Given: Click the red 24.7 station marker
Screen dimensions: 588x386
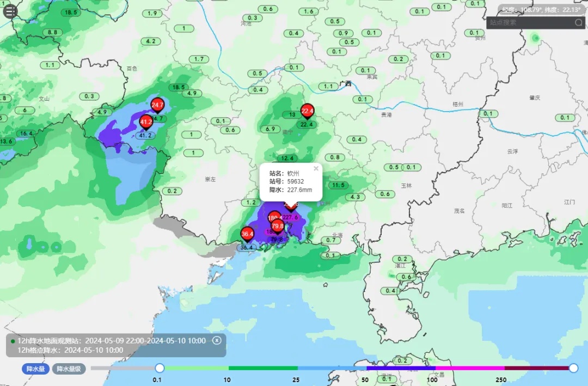Looking at the screenshot, I should 157,105.
